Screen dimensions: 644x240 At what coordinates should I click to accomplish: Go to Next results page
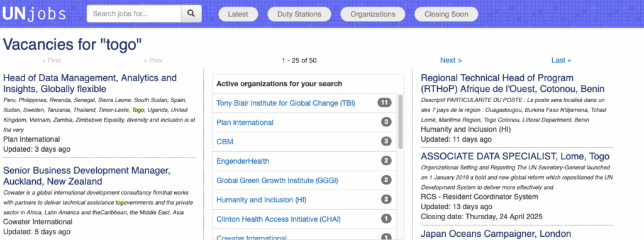[x=451, y=60]
